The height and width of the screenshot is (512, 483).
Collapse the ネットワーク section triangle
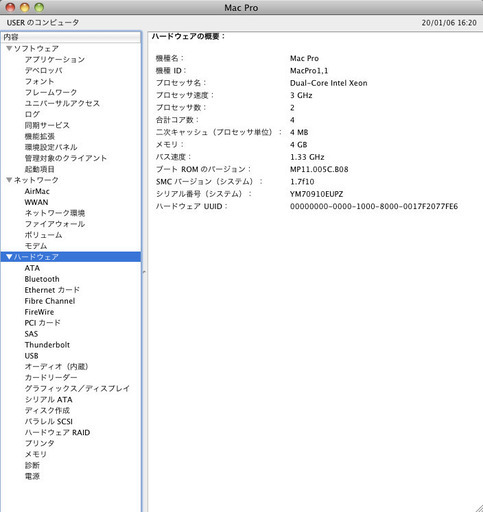click(x=9, y=180)
